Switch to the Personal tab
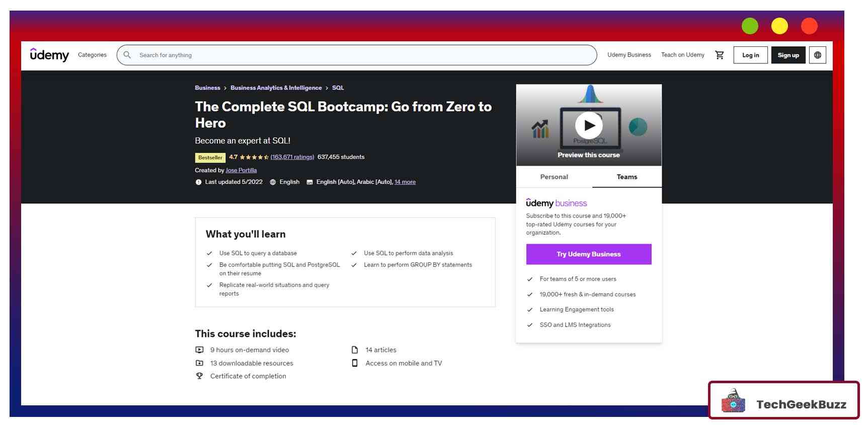 (554, 177)
